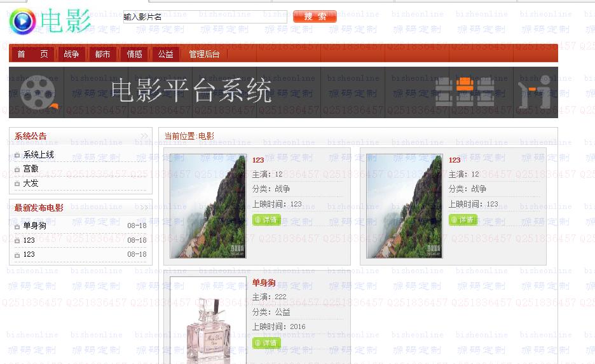
Task: Open the 管理后台 admin menu
Action: click(x=204, y=54)
